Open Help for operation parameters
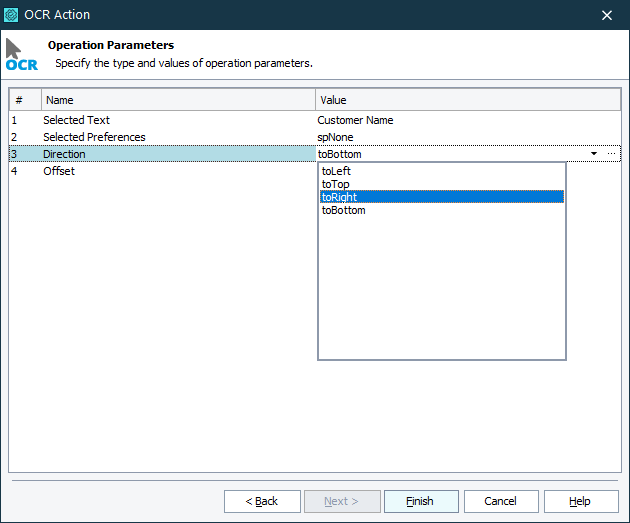 580,501
